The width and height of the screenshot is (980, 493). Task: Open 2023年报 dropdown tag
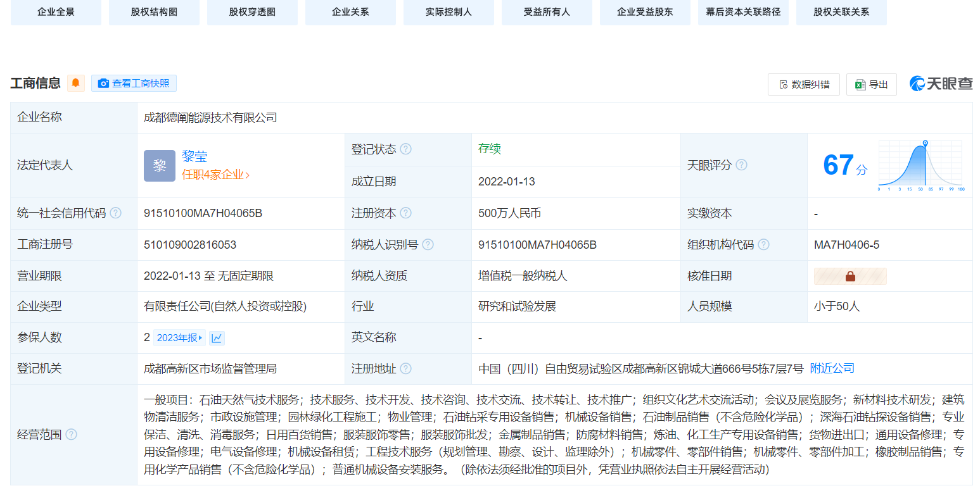[180, 338]
